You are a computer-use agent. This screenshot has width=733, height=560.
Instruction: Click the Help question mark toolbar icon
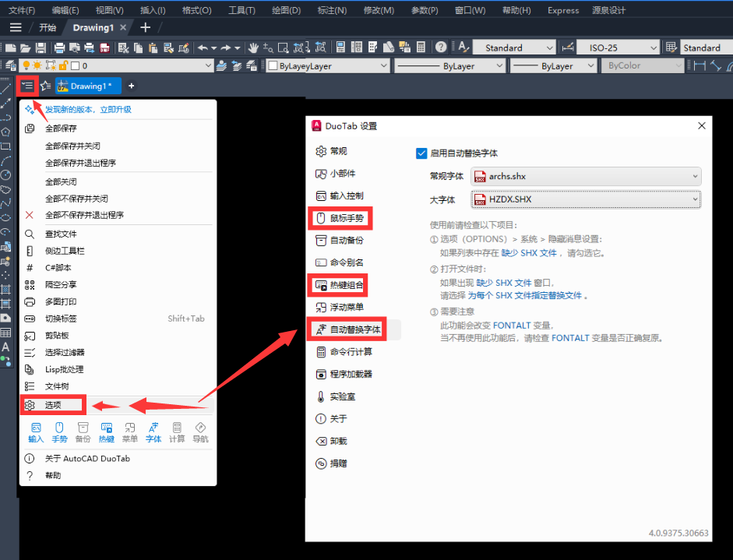coord(440,47)
